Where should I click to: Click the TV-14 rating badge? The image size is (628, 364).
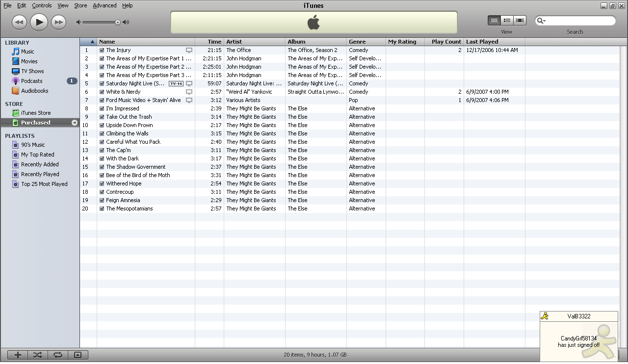coord(176,83)
